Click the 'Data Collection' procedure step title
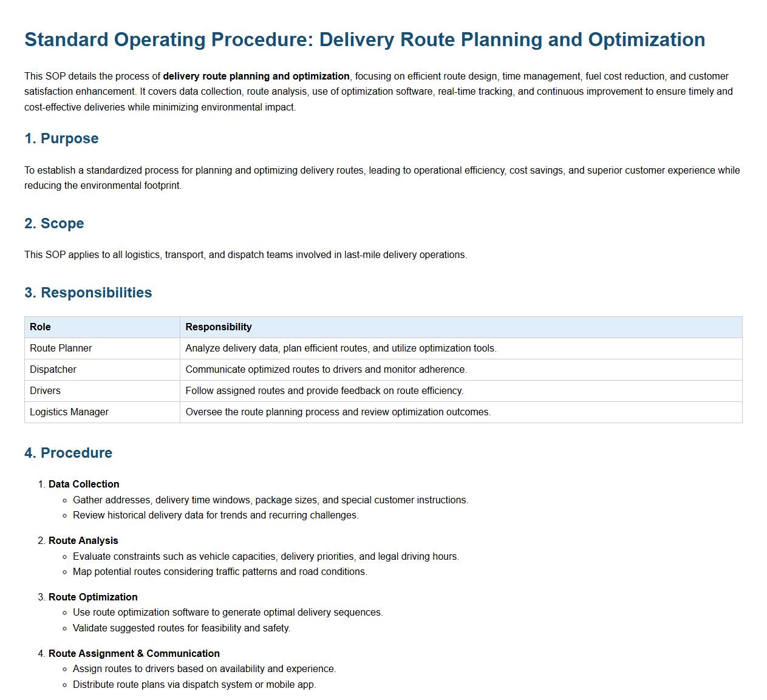 (84, 484)
